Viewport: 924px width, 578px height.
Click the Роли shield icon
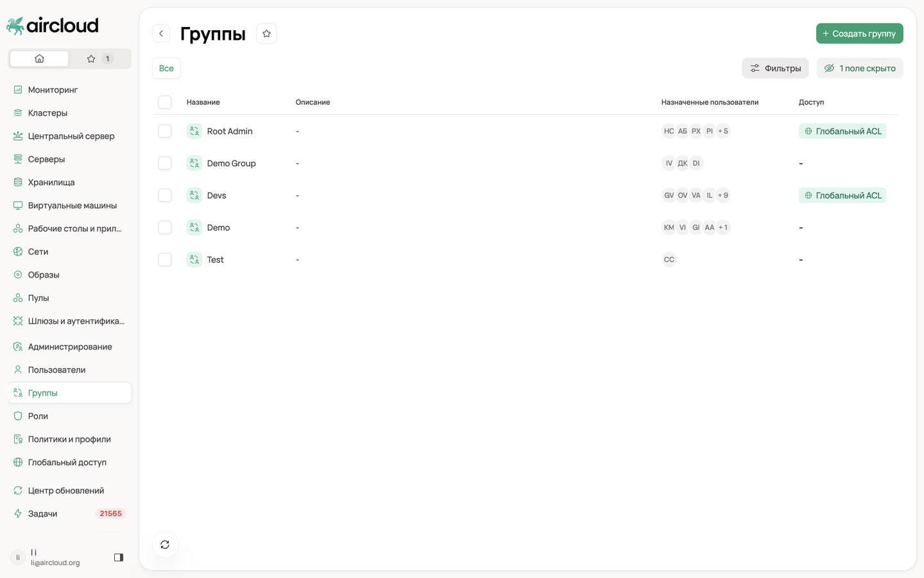click(x=18, y=416)
